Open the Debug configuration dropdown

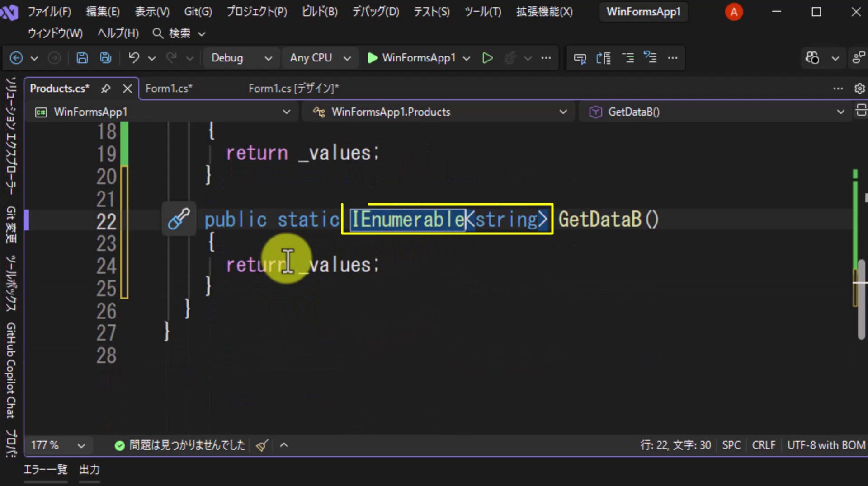point(241,58)
